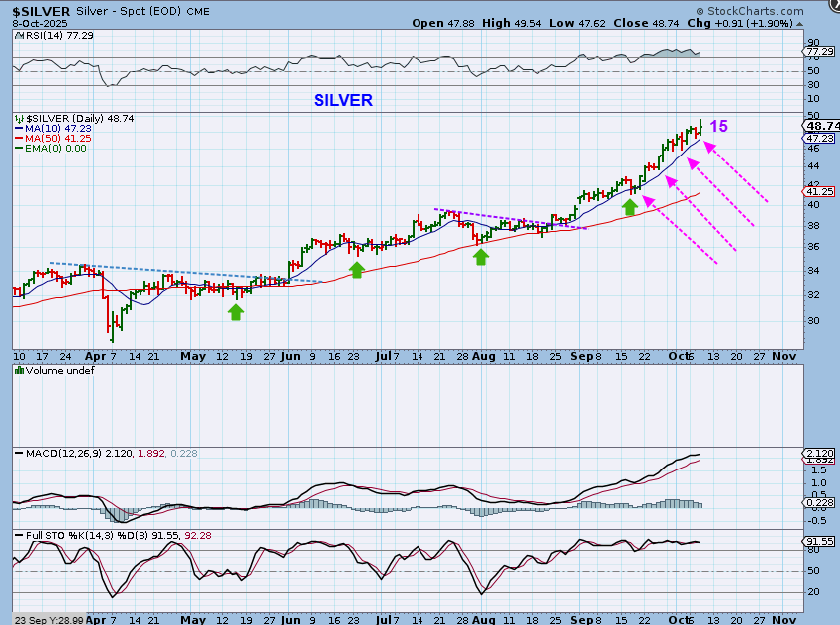Click the red 41.25 tag on right axis
The height and width of the screenshot is (625, 840).
click(x=818, y=191)
